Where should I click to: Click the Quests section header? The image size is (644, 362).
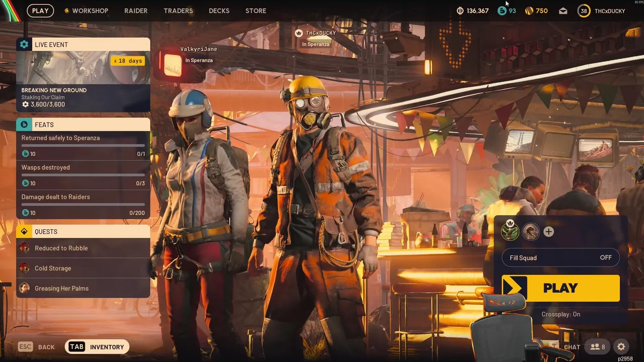click(83, 231)
